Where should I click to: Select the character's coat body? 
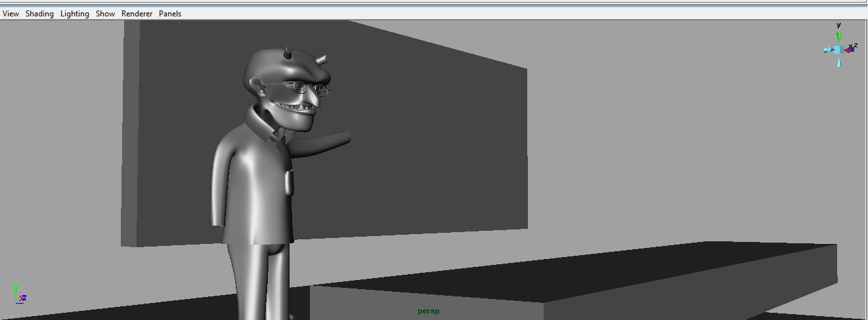256,184
